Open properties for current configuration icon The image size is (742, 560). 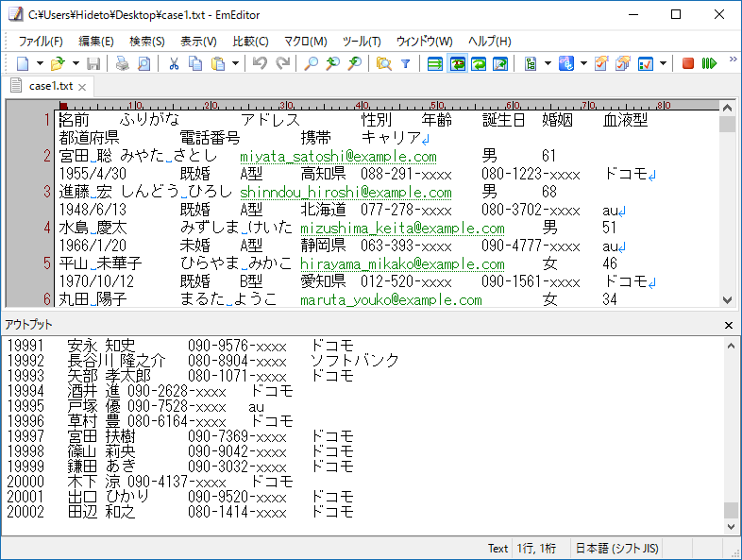click(x=601, y=63)
